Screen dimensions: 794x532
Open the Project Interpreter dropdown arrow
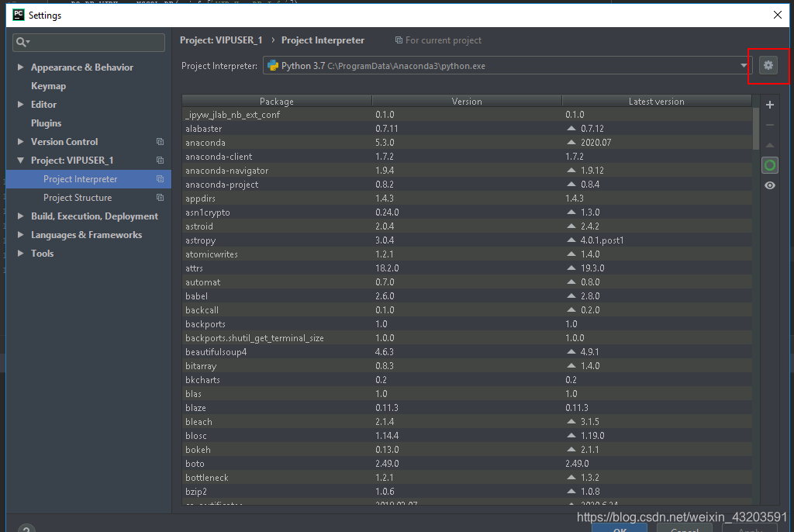[x=744, y=65]
